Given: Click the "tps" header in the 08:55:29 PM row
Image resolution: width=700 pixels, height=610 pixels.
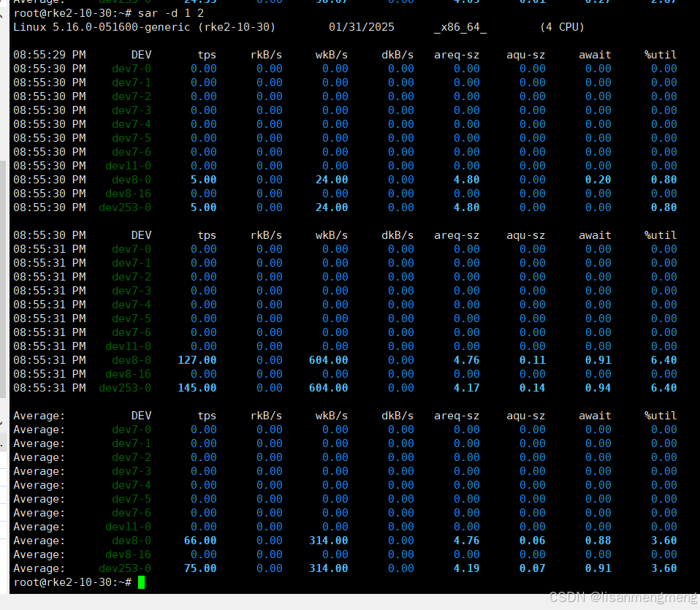Looking at the screenshot, I should pos(207,55).
